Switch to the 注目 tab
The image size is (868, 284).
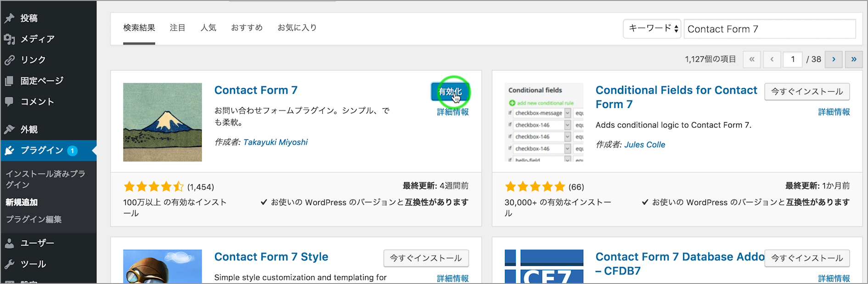pos(177,28)
